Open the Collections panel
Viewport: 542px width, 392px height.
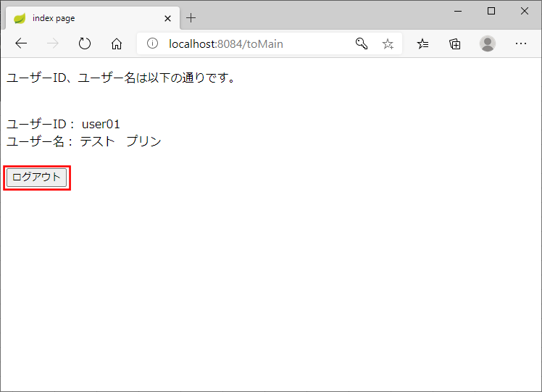(x=455, y=44)
